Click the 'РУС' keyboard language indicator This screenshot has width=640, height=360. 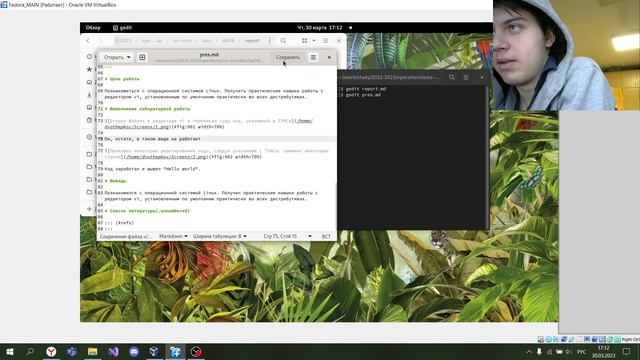(x=582, y=352)
